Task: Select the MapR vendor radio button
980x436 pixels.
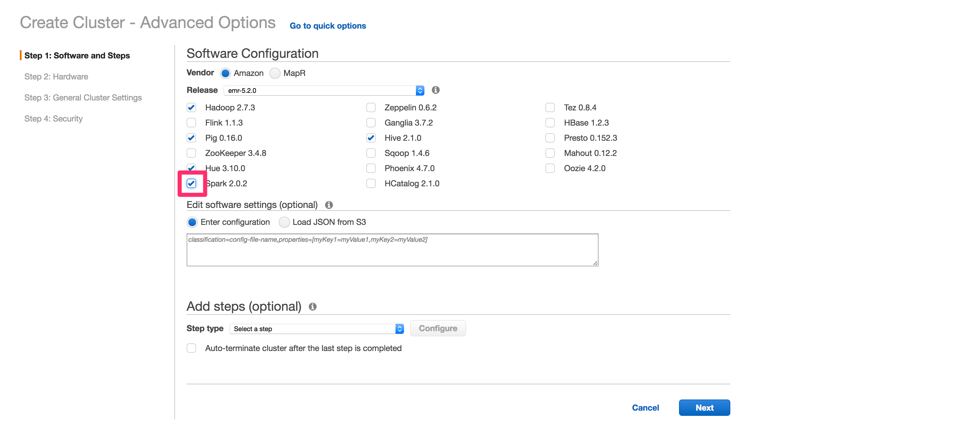Action: 275,73
